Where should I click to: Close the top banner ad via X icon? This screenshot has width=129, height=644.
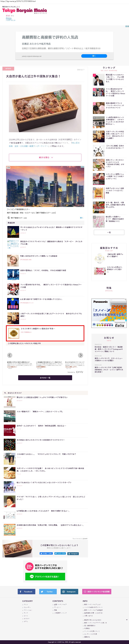[128, 26]
